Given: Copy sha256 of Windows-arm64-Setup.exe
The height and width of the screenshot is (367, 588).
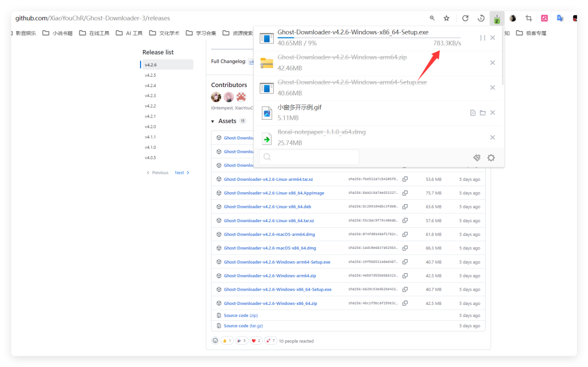Looking at the screenshot, I should (x=405, y=262).
